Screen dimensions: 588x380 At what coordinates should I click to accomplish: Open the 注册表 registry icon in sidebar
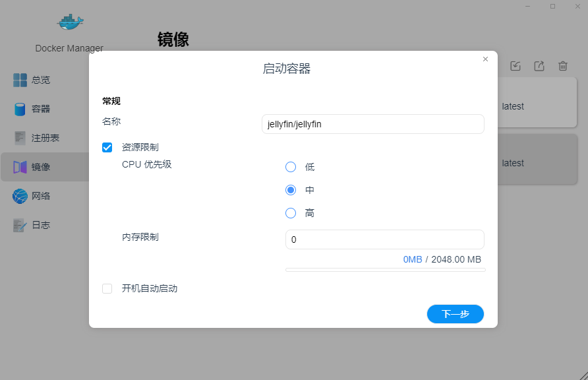20,138
